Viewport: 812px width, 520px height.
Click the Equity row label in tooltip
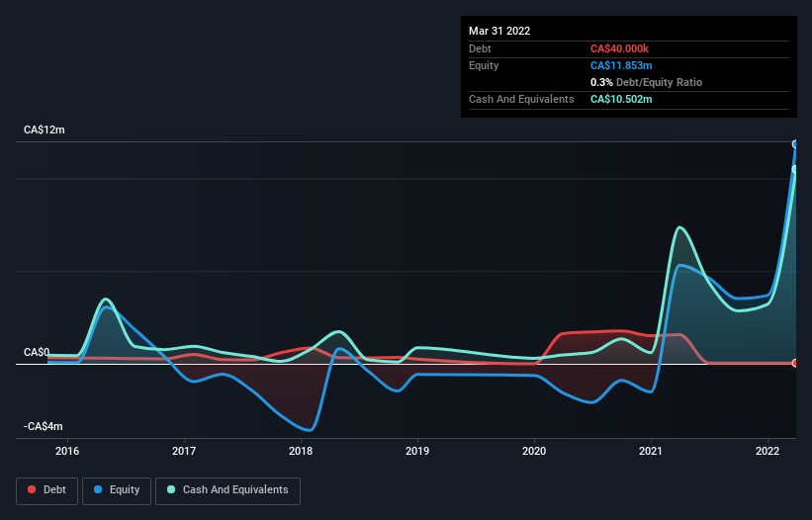coord(484,65)
